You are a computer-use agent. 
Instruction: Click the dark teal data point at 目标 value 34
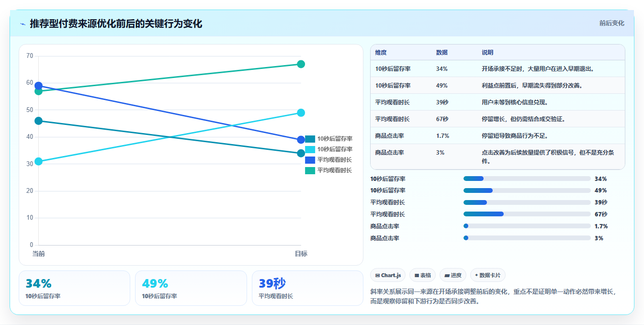[x=301, y=153]
